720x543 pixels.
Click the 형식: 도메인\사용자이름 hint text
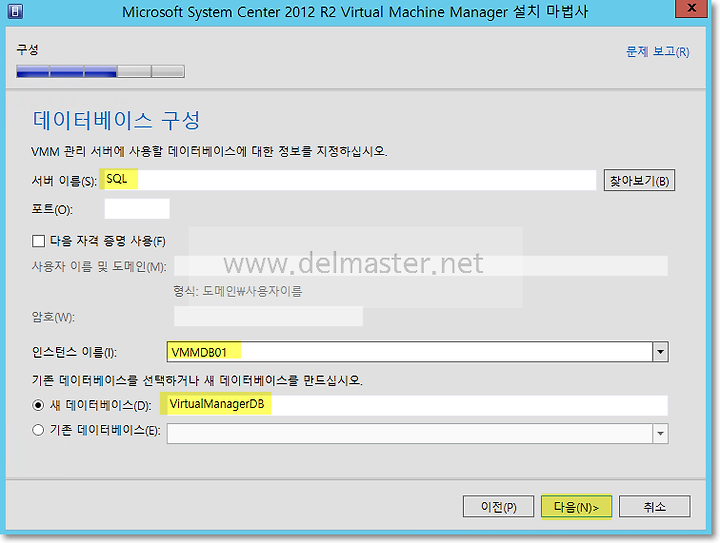tap(237, 291)
